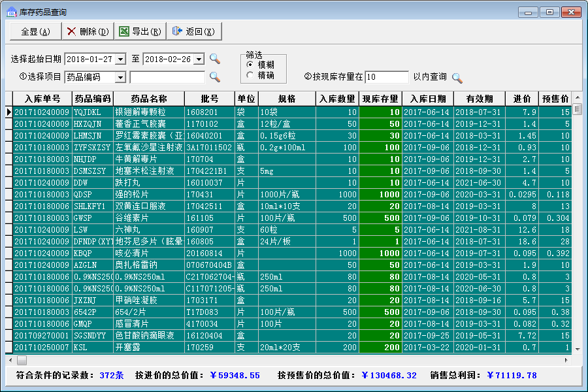
Task: Run the 现库存量 within-quantity search magnifier
Action: coord(457,78)
